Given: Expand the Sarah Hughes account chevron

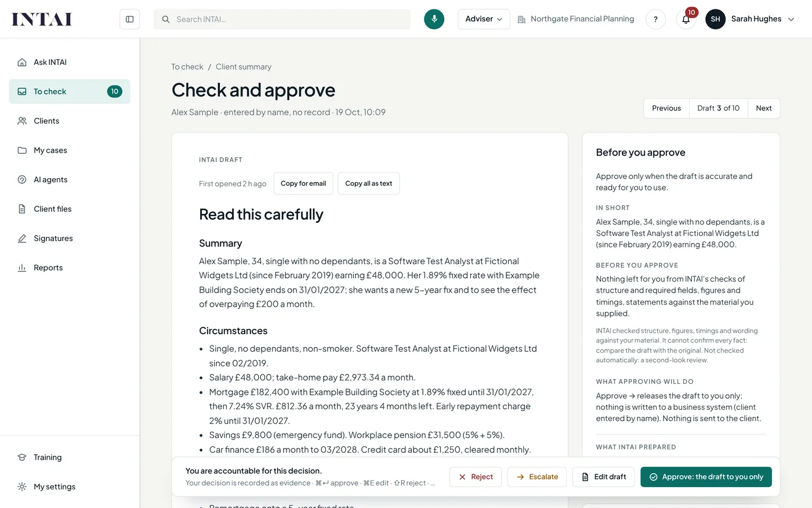Looking at the screenshot, I should click(791, 19).
